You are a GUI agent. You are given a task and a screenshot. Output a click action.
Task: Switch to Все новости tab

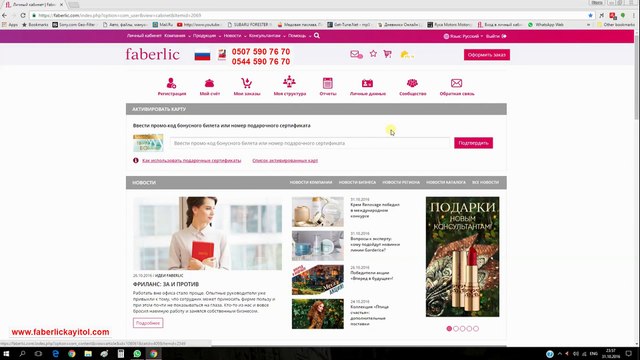click(485, 182)
